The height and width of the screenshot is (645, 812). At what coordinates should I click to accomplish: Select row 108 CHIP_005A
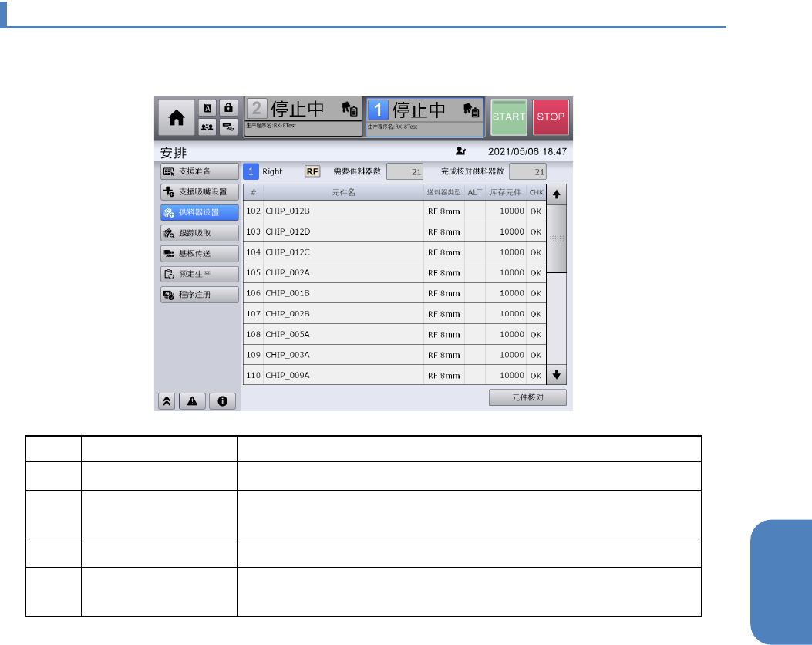(x=395, y=334)
